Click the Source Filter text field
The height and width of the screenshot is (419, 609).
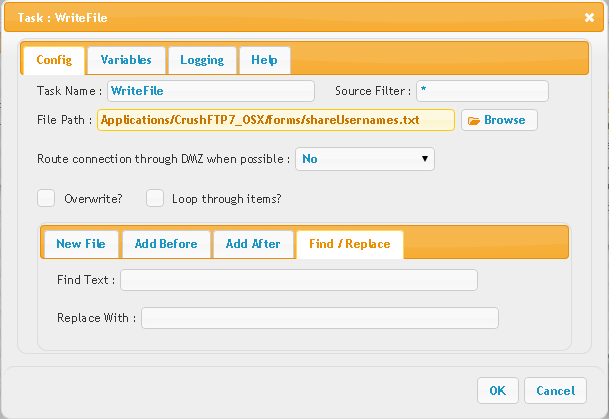(x=482, y=91)
